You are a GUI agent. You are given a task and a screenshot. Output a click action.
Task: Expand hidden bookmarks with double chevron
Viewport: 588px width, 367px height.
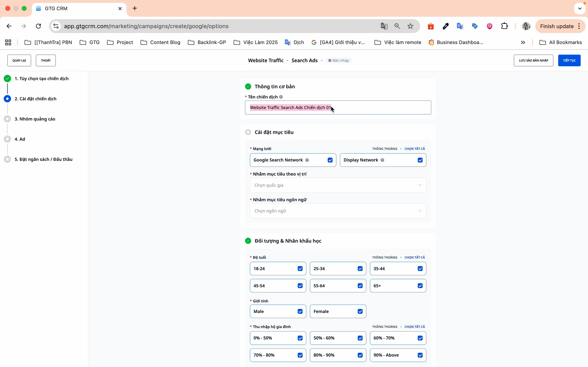[x=523, y=42]
